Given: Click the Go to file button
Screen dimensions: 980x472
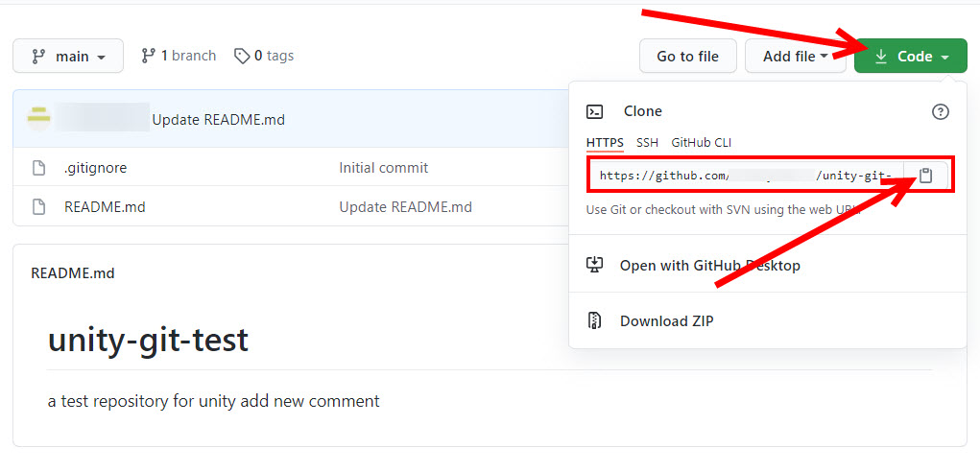Looking at the screenshot, I should click(x=687, y=57).
